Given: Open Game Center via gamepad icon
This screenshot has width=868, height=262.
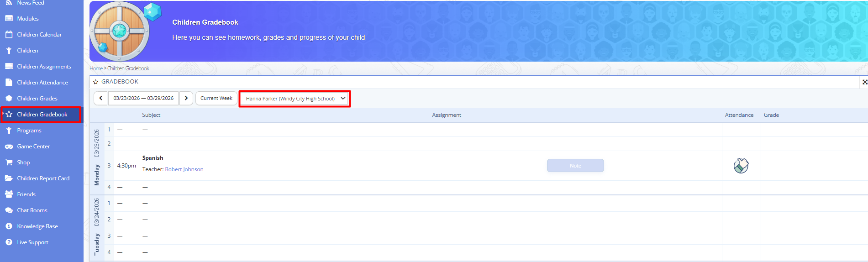Looking at the screenshot, I should pyautogui.click(x=9, y=147).
